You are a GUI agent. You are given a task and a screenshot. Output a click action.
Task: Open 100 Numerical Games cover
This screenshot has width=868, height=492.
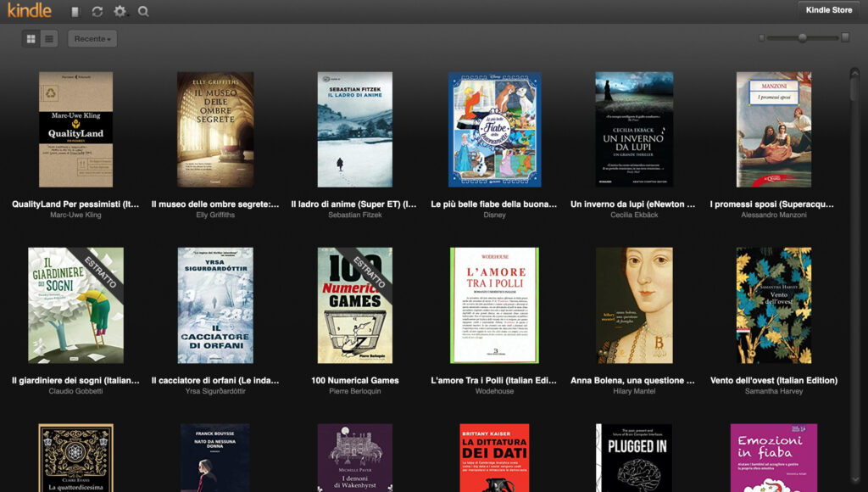355,305
